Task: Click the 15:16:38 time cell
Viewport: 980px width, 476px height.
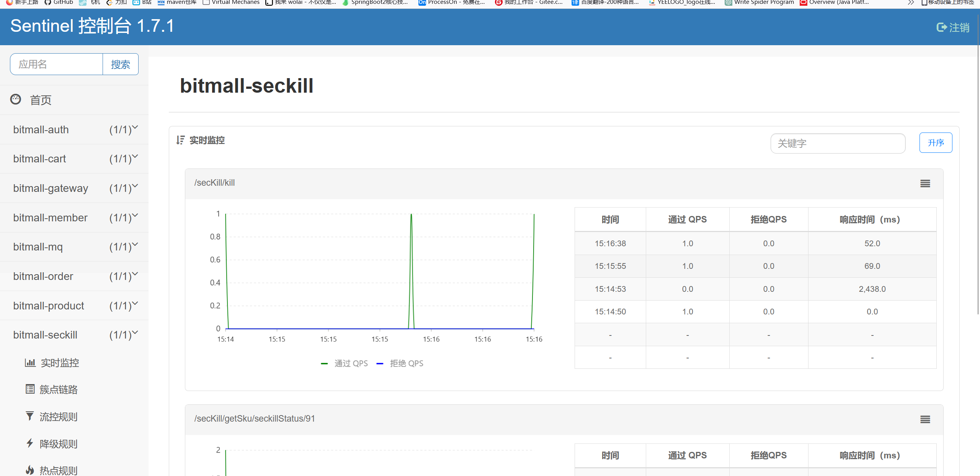Action: (610, 244)
